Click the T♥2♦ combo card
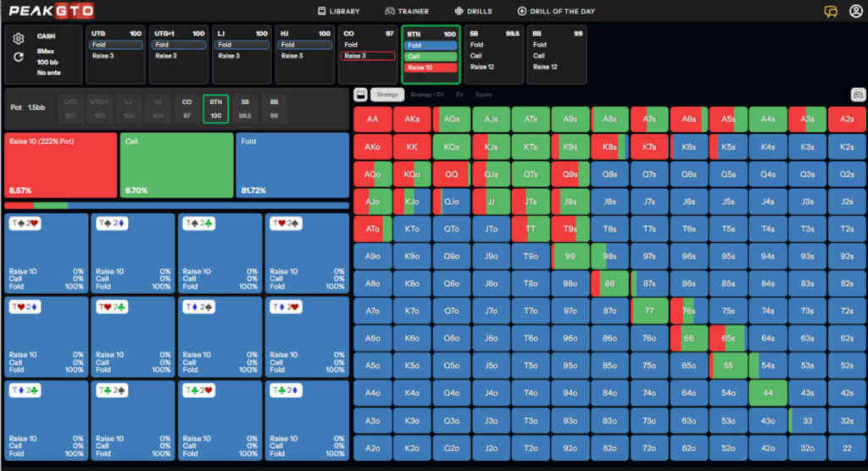 tap(46, 337)
